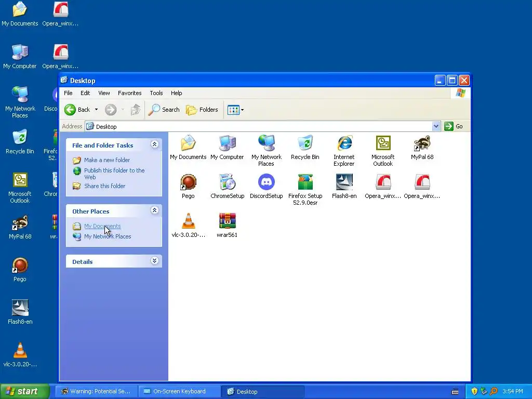Click the Go button
The height and width of the screenshot is (399, 532).
(x=454, y=126)
